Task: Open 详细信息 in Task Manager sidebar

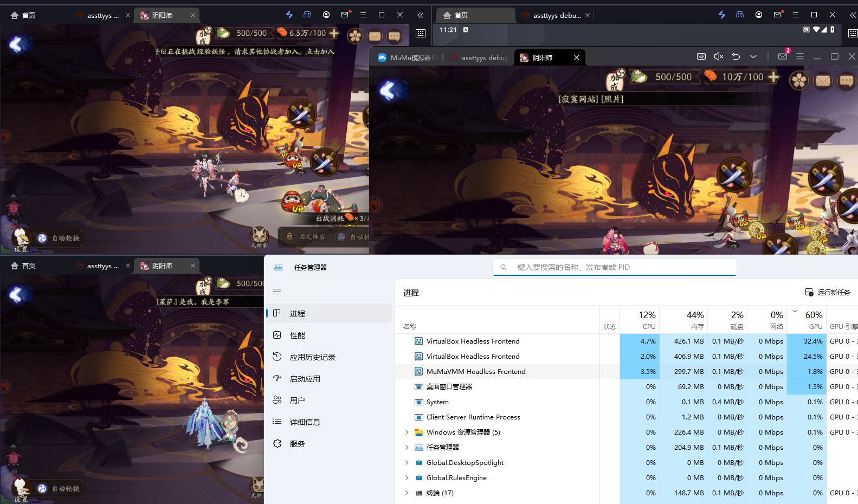Action: [305, 422]
